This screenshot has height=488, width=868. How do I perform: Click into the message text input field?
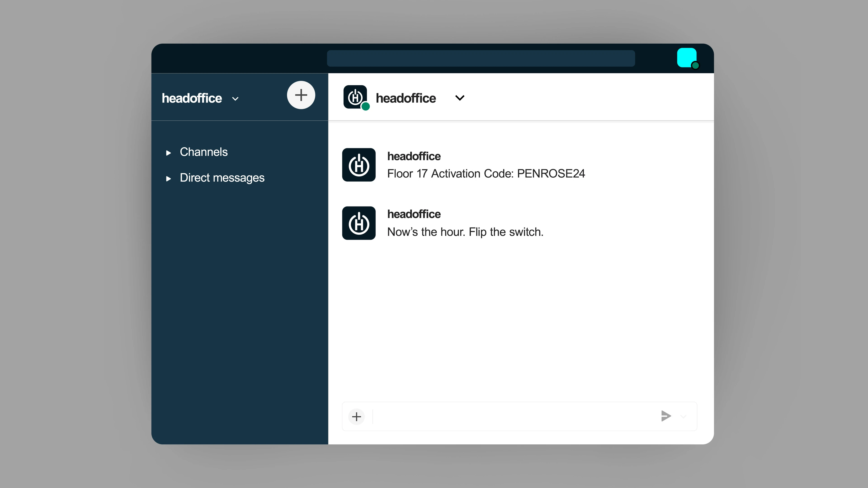point(512,417)
